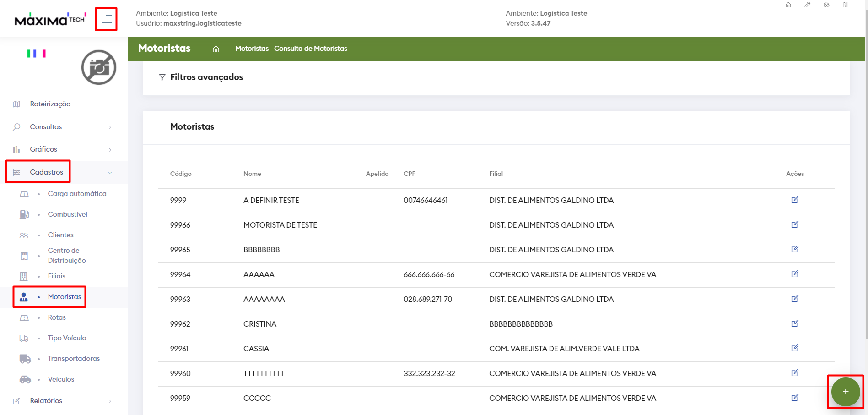Click edit icon for CASSIA driver
Image resolution: width=868 pixels, height=415 pixels.
[795, 348]
